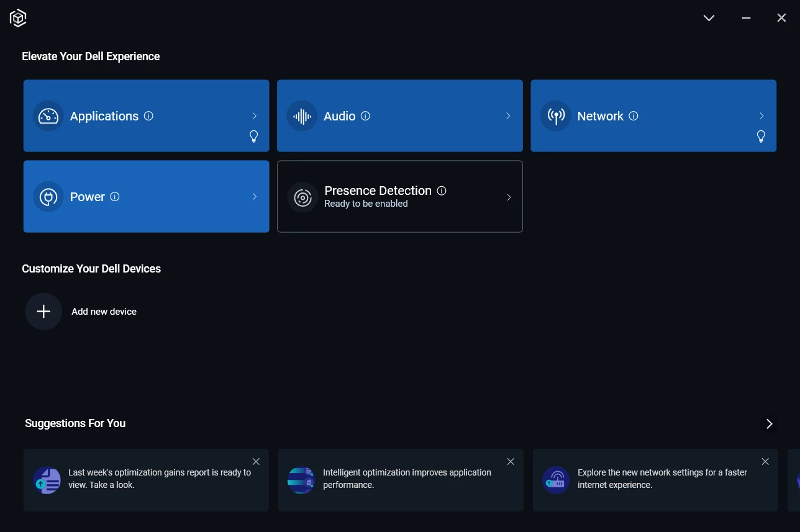Image resolution: width=800 pixels, height=532 pixels.
Task: Show info for Network tile
Action: pyautogui.click(x=634, y=116)
